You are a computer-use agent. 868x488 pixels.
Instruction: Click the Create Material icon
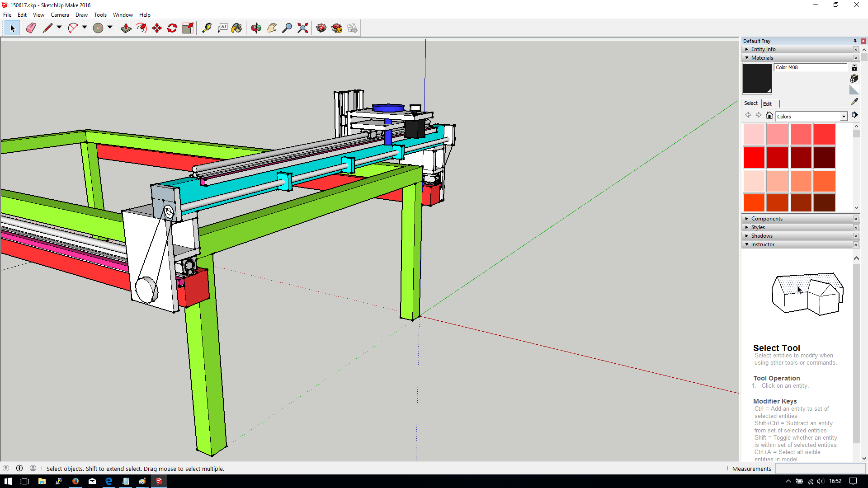[x=854, y=79]
